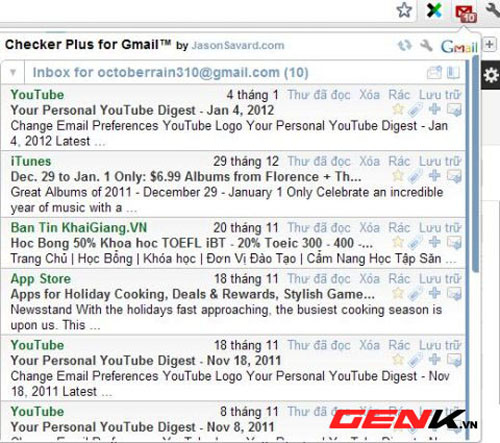Collapse the Inbox with the triangle arrow

point(13,72)
